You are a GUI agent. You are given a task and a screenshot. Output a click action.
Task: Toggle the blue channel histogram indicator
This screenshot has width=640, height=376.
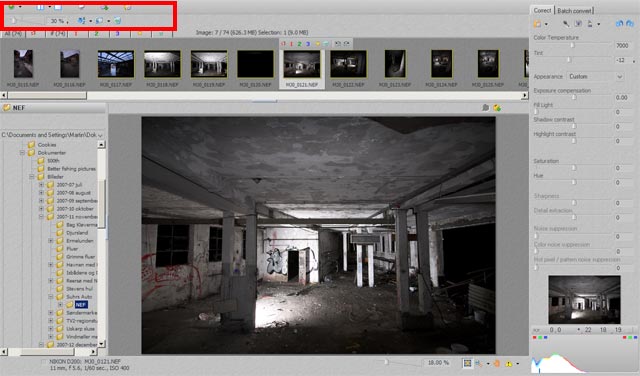click(545, 338)
